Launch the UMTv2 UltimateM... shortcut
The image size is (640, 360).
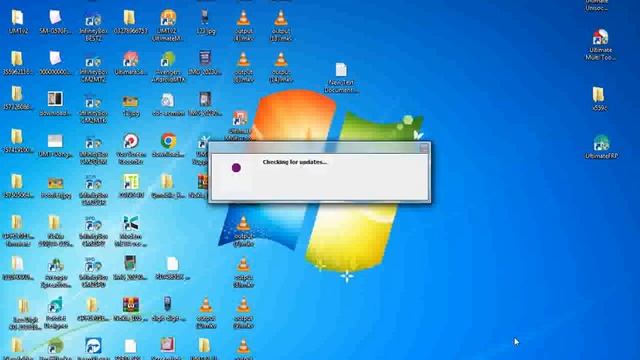pyautogui.click(x=168, y=25)
